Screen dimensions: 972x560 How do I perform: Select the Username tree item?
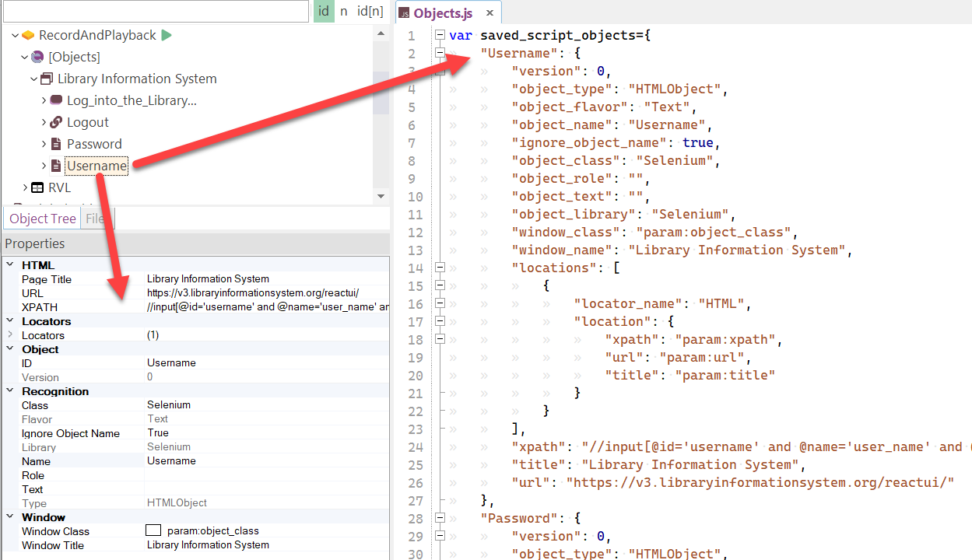click(97, 166)
